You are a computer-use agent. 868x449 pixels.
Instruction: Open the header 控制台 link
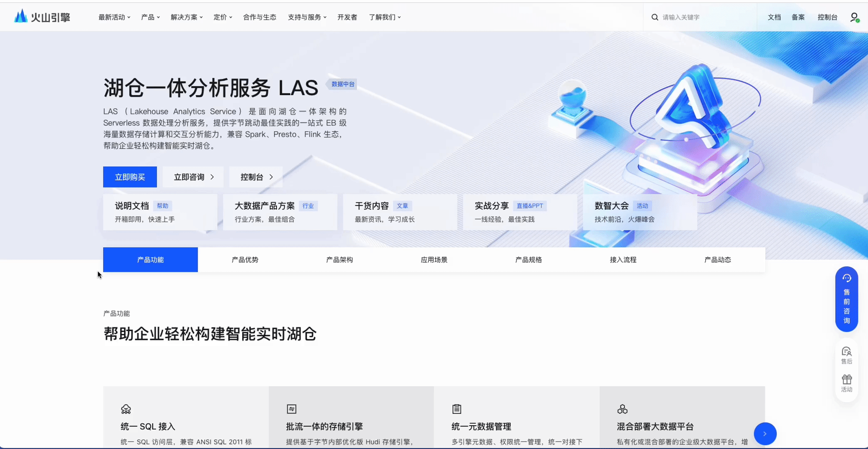tap(827, 17)
